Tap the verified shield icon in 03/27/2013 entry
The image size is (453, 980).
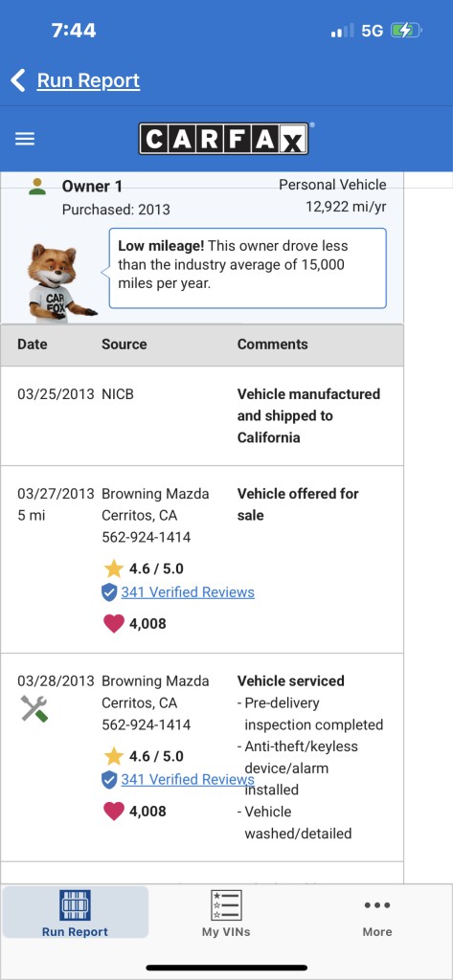pos(109,592)
